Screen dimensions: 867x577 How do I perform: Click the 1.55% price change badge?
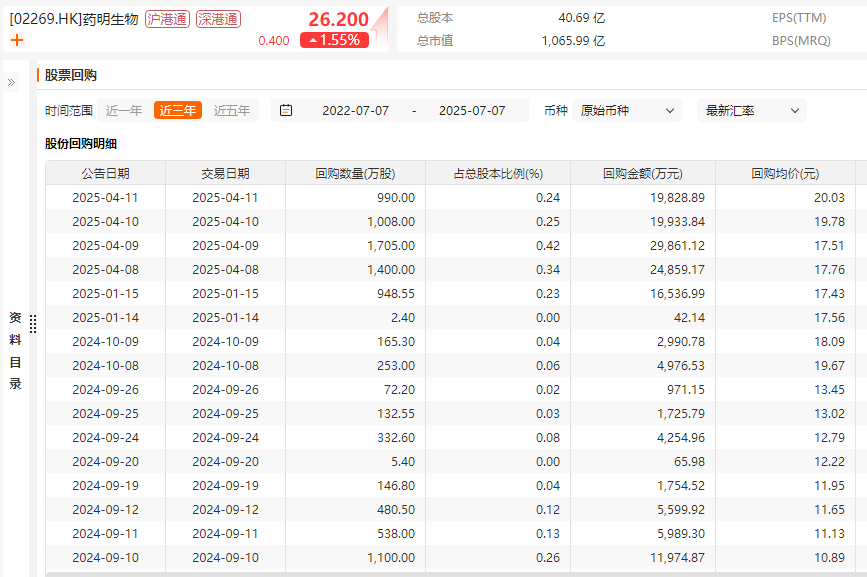pos(335,40)
